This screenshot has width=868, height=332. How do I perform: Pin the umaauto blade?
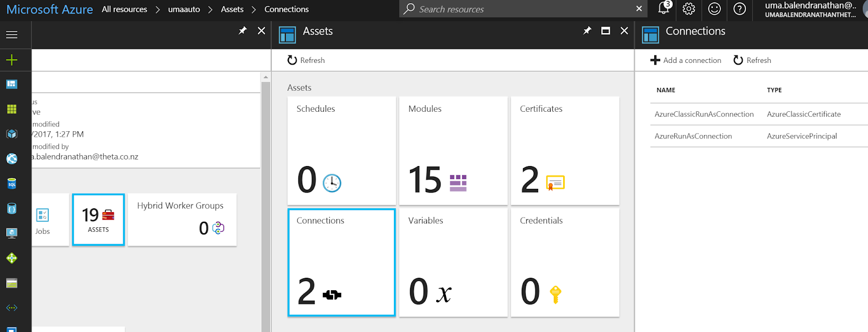[242, 31]
